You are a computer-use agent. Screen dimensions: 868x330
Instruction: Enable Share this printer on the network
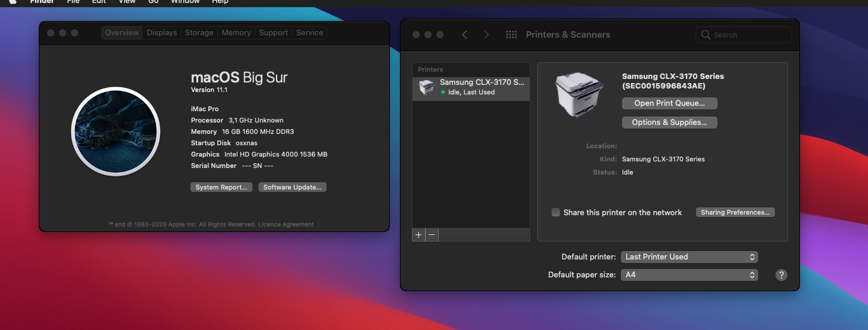click(x=556, y=212)
